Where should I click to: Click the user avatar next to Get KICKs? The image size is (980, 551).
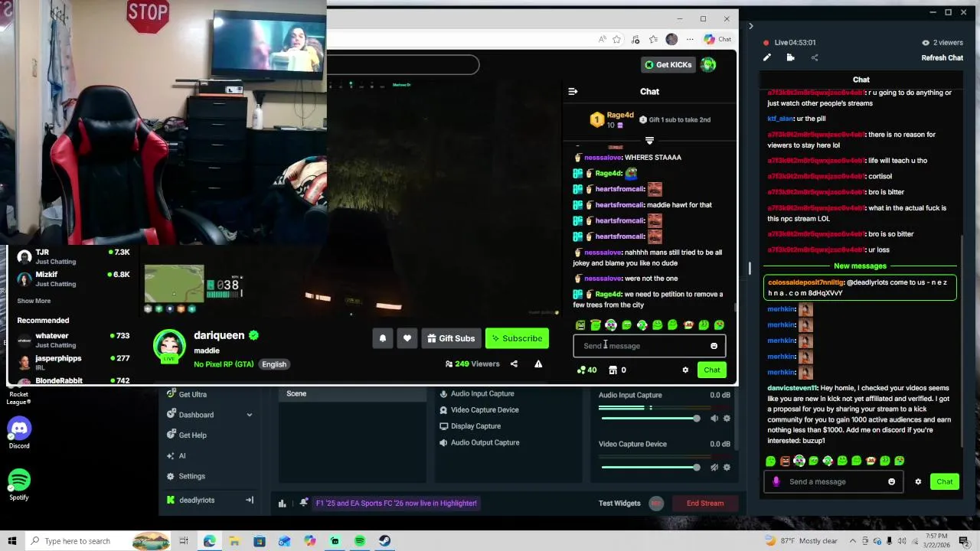(x=708, y=65)
